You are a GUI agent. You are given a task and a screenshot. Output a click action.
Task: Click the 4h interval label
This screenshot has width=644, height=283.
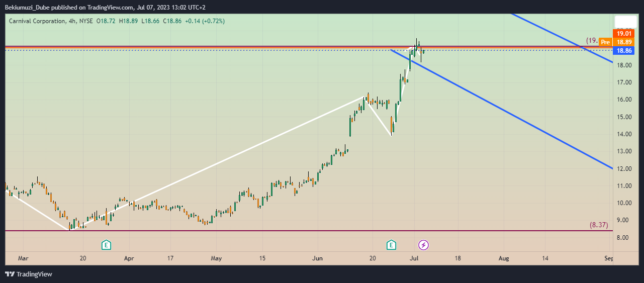[x=72, y=21]
